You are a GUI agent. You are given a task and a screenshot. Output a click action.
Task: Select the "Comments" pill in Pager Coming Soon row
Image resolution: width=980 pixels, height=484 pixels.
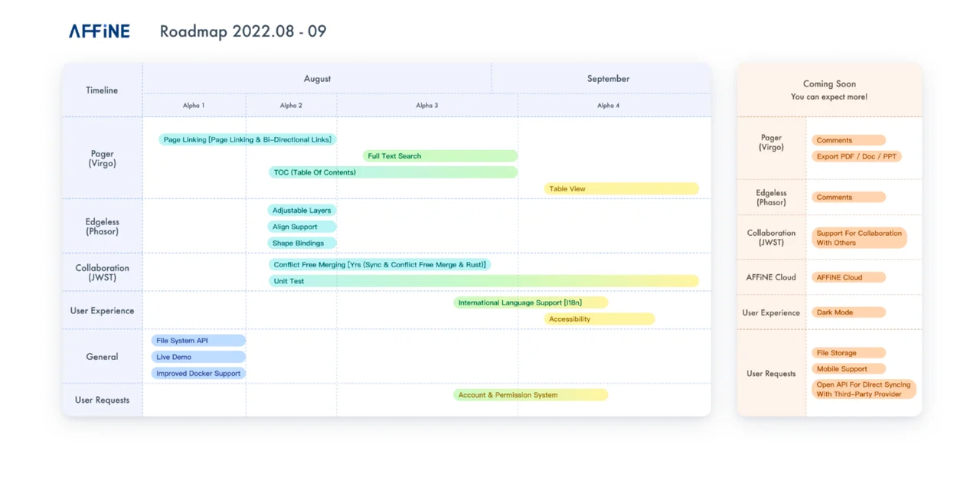point(848,140)
